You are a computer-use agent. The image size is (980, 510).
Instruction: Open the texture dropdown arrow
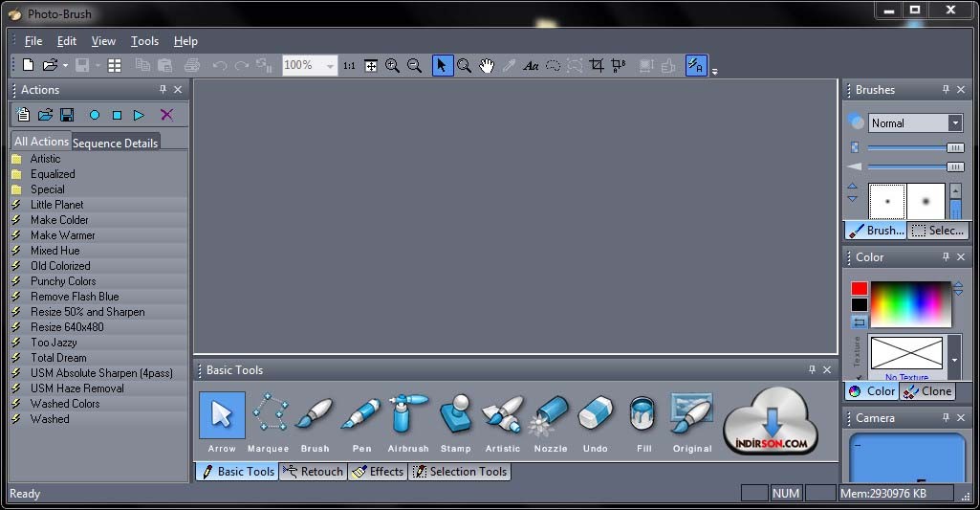pos(954,359)
